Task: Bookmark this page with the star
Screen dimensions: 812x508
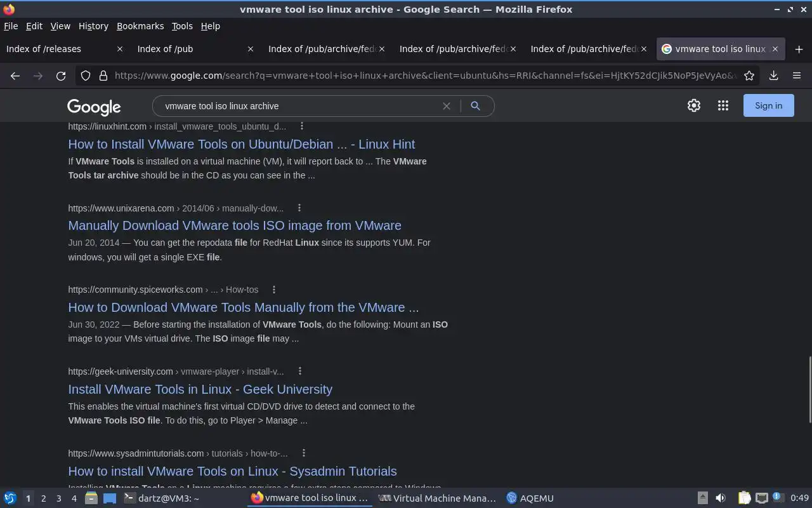Action: 749,76
